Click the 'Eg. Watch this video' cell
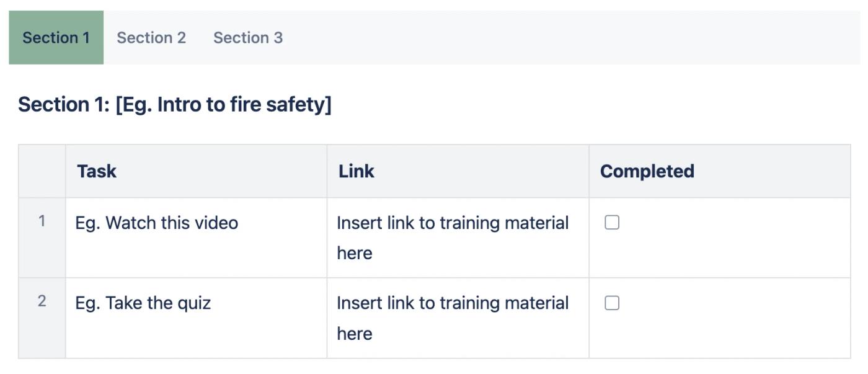868x374 pixels. pos(157,223)
